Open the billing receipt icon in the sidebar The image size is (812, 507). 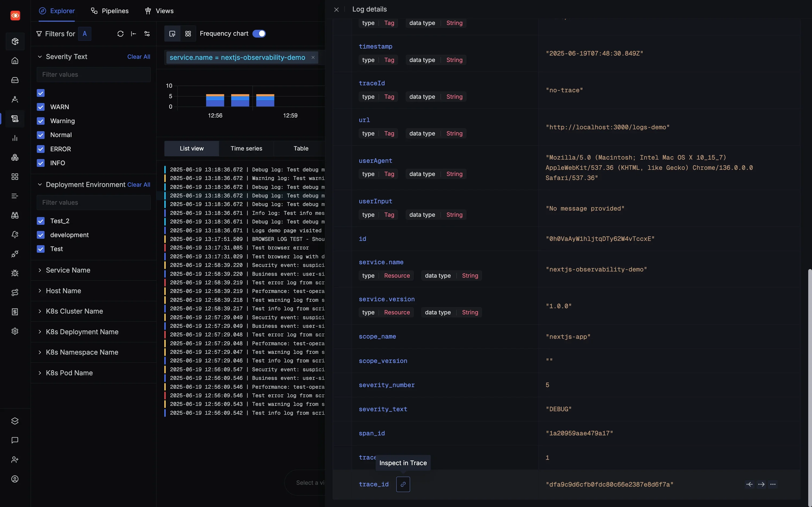click(15, 312)
